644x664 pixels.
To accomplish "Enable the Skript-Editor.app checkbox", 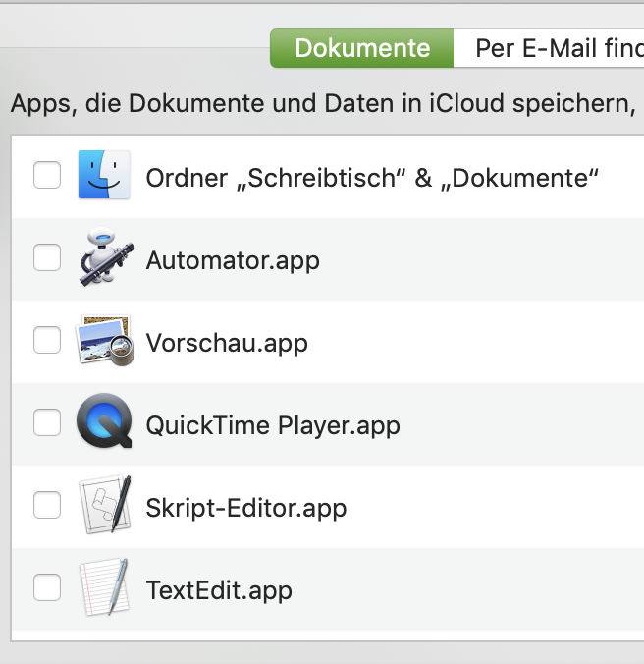I will 47,505.
